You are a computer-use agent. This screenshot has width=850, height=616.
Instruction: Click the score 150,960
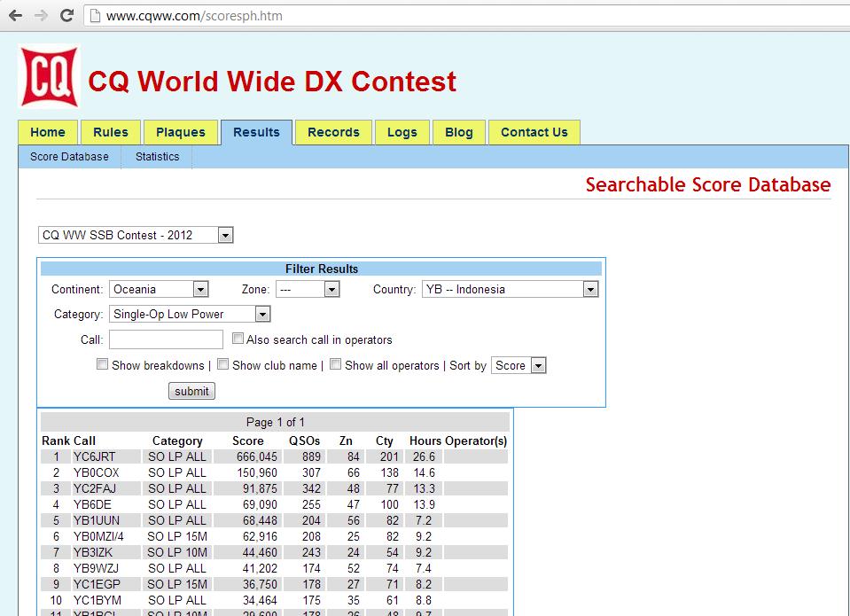tap(257, 472)
